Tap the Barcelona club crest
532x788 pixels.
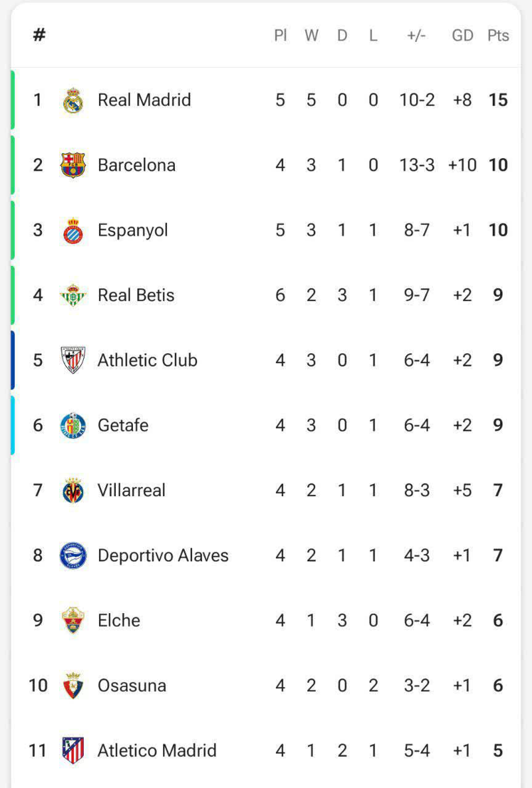point(72,165)
